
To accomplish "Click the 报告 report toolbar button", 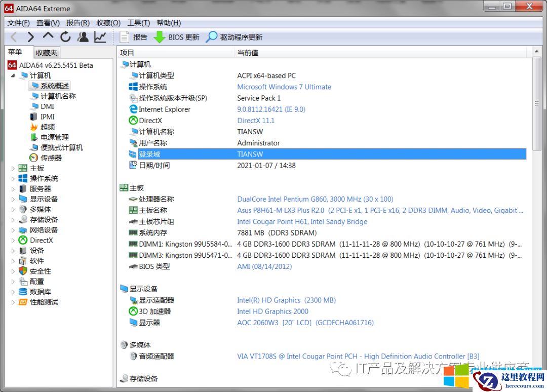I will click(134, 37).
